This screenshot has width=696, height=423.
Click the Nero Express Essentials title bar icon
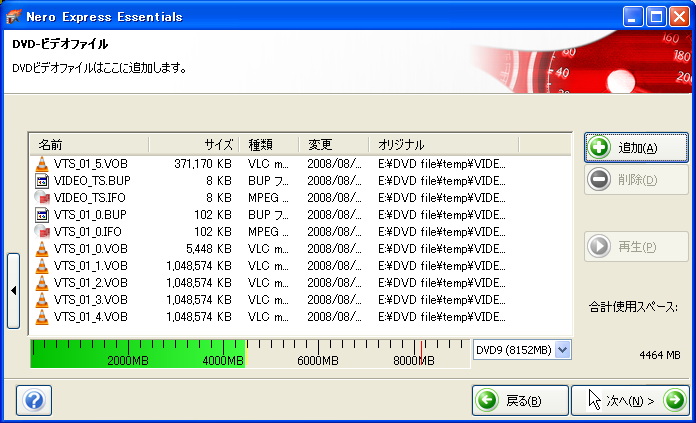pos(14,16)
